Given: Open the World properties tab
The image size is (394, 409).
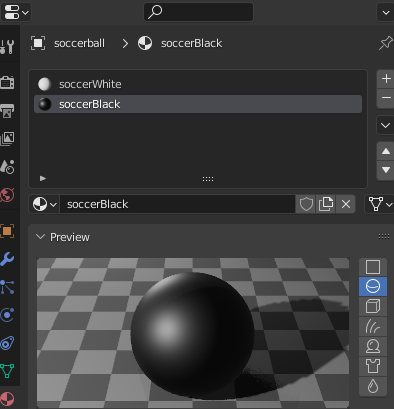Looking at the screenshot, I should click(7, 195).
